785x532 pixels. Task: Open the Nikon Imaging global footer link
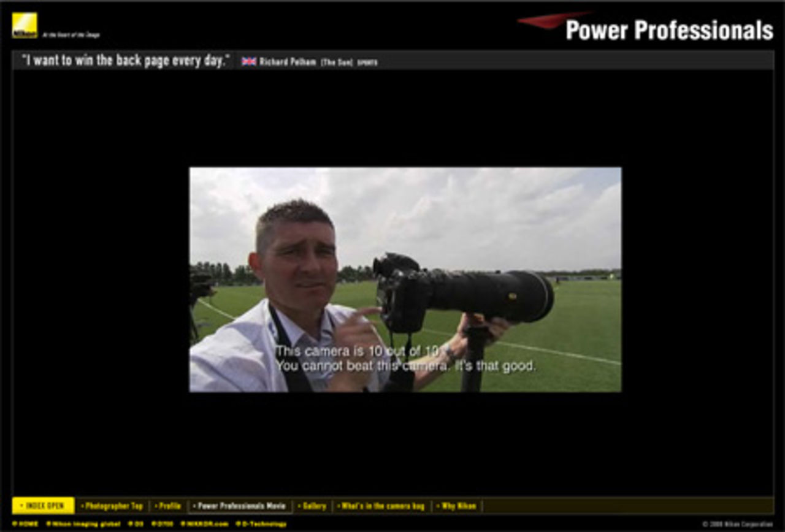[83, 524]
